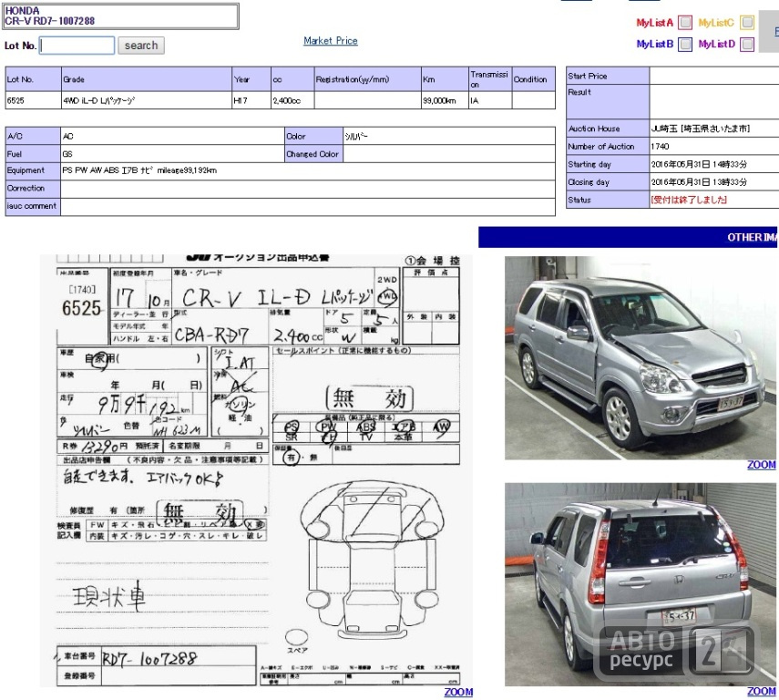The width and height of the screenshot is (779, 700).
Task: Select Starting day date value
Action: coord(699,165)
